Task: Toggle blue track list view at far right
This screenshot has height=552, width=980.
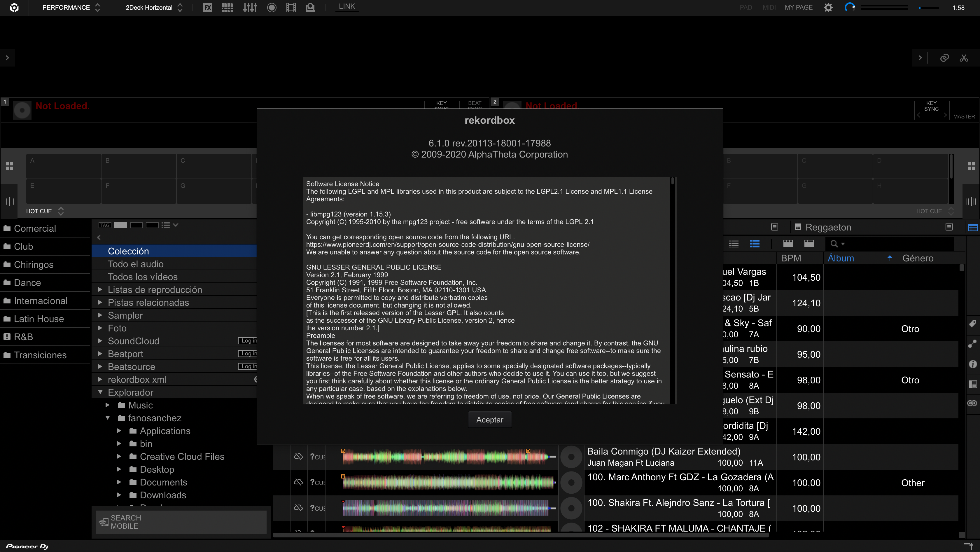Action: (973, 228)
